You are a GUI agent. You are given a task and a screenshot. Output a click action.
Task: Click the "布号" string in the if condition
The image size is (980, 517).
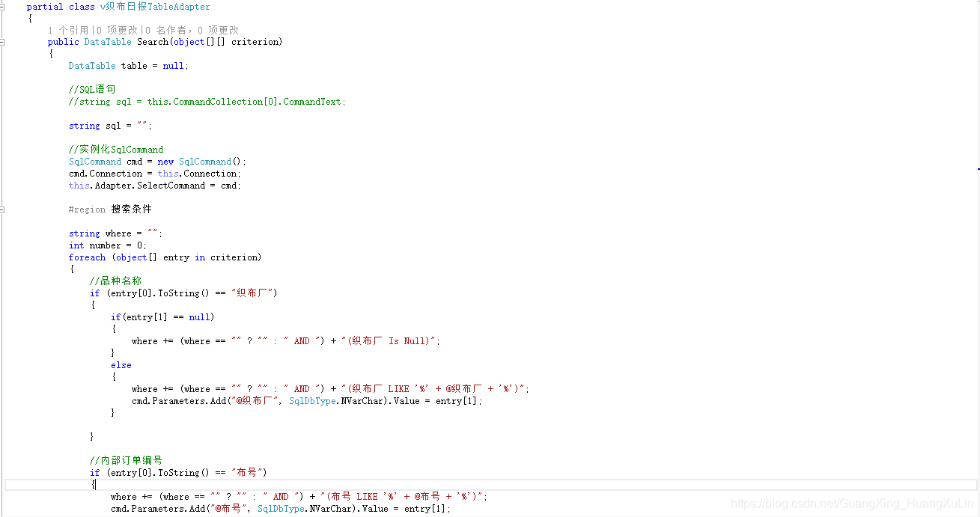(246, 473)
